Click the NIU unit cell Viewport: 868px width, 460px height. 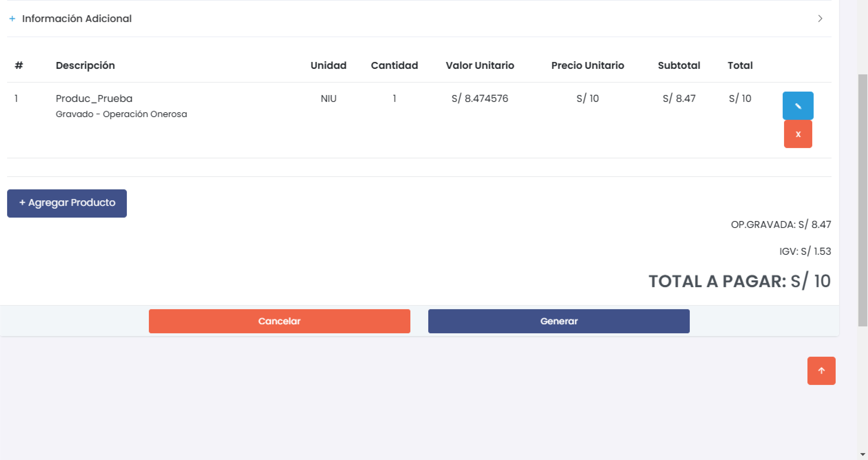coord(328,98)
